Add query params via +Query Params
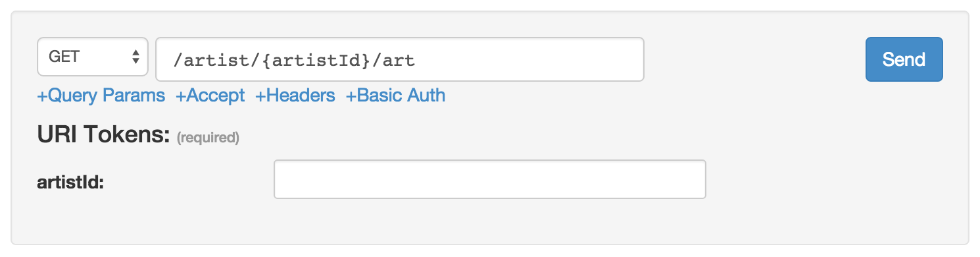Image resolution: width=980 pixels, height=257 pixels. 101,96
